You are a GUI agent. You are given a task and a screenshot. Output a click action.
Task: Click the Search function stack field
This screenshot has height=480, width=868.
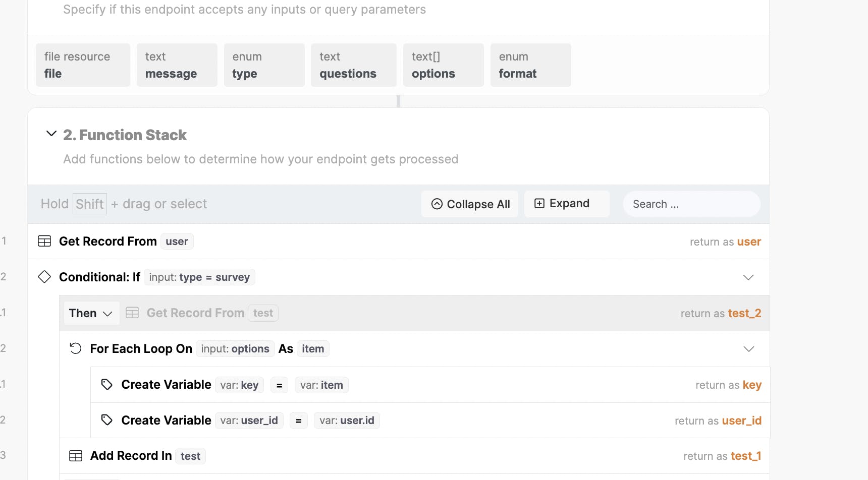691,204
